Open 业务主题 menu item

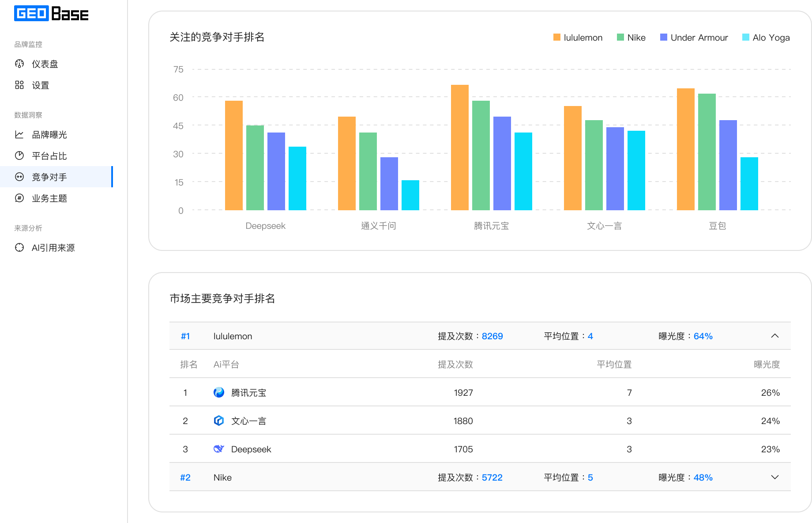click(56, 198)
